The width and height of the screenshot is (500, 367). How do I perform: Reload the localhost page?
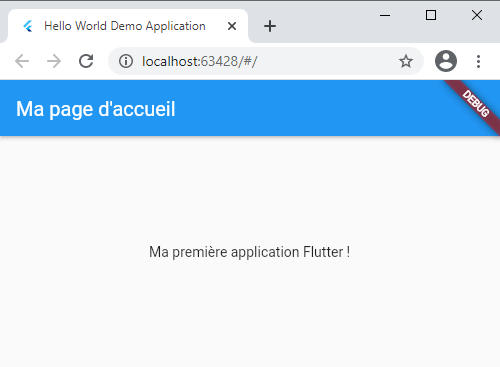click(86, 61)
